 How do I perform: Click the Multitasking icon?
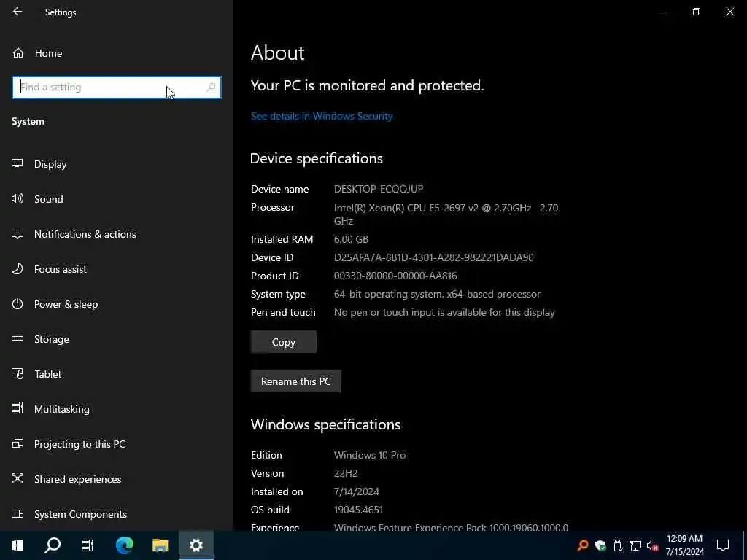(x=18, y=408)
